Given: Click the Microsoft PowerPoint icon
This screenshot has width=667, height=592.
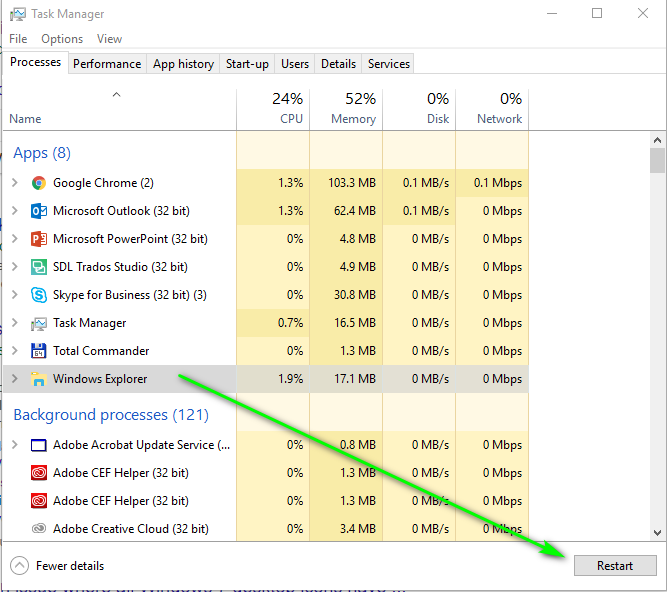Looking at the screenshot, I should [x=39, y=239].
